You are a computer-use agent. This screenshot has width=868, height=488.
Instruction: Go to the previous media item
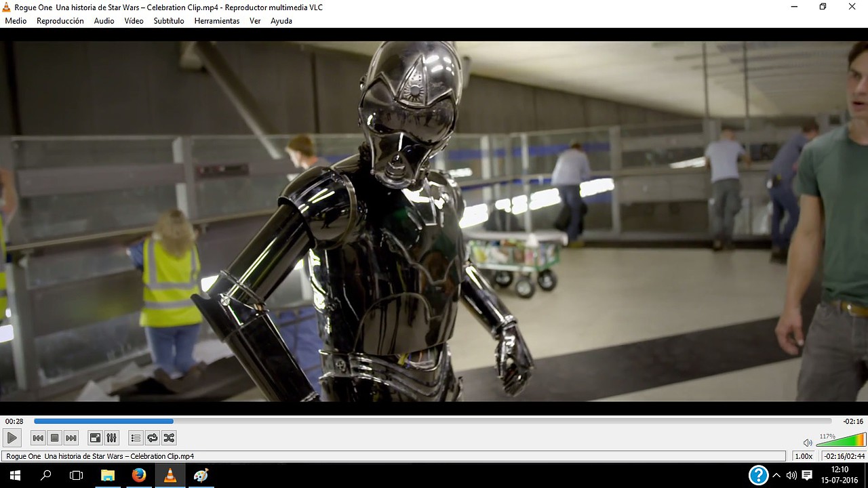[x=38, y=438]
